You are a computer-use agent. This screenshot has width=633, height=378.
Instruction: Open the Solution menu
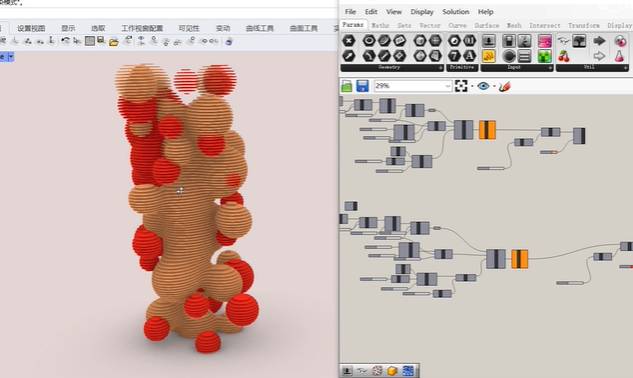(455, 12)
